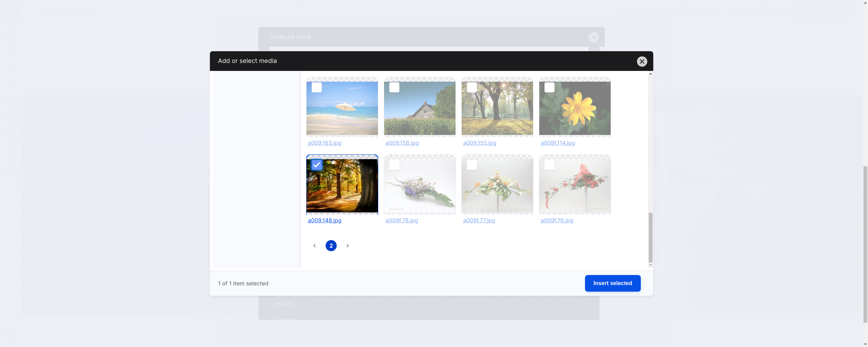Open a009f.114.jpg filename link

click(x=558, y=143)
